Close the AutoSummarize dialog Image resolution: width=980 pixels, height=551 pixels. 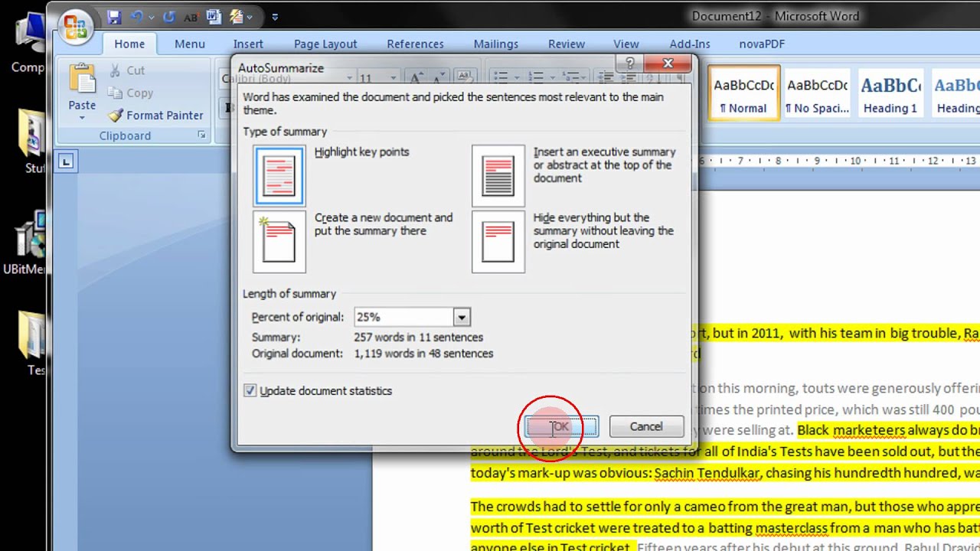(x=668, y=64)
